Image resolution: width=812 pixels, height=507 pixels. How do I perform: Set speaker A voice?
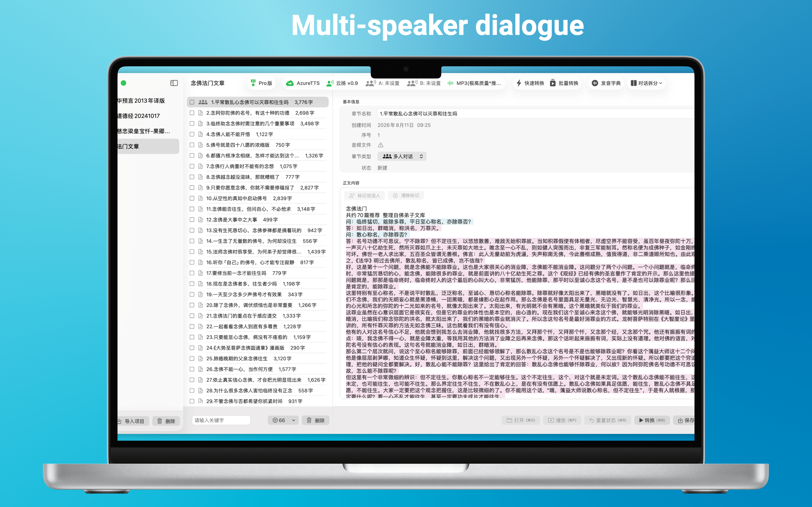click(383, 83)
